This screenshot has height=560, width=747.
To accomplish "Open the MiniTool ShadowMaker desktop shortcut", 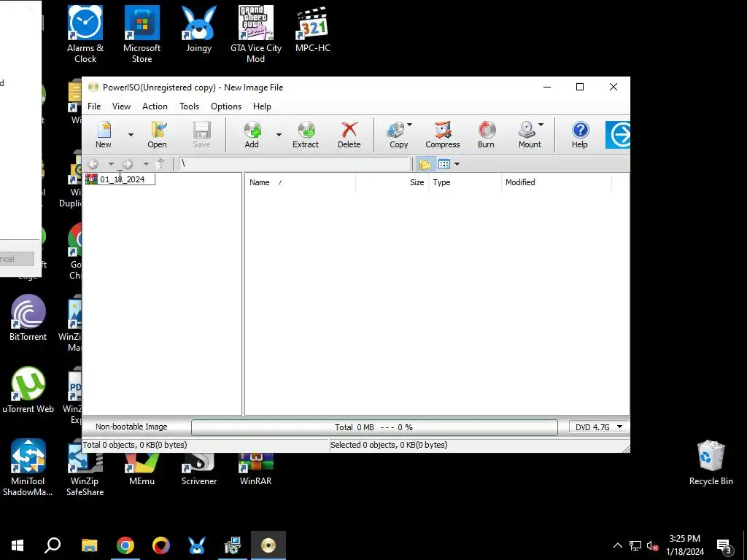I will 28,467.
